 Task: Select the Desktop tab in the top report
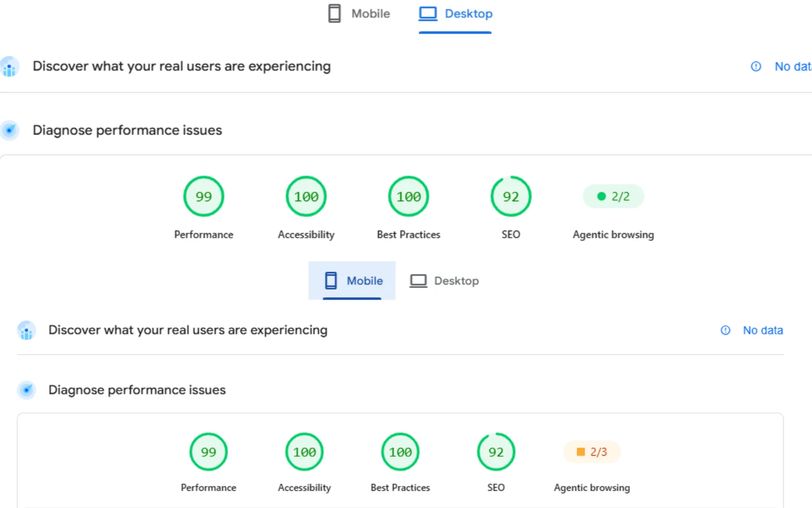455,14
